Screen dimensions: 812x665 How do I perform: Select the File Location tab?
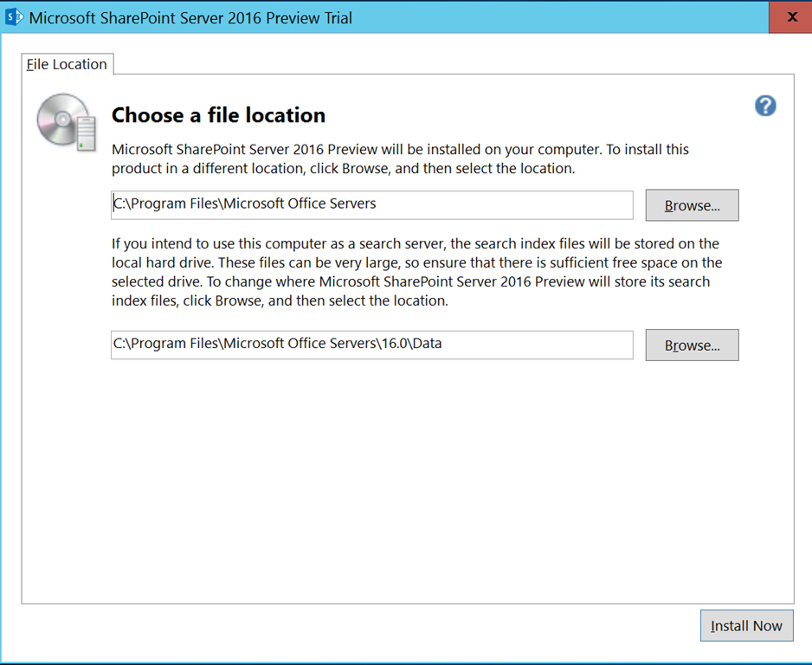pyautogui.click(x=68, y=64)
